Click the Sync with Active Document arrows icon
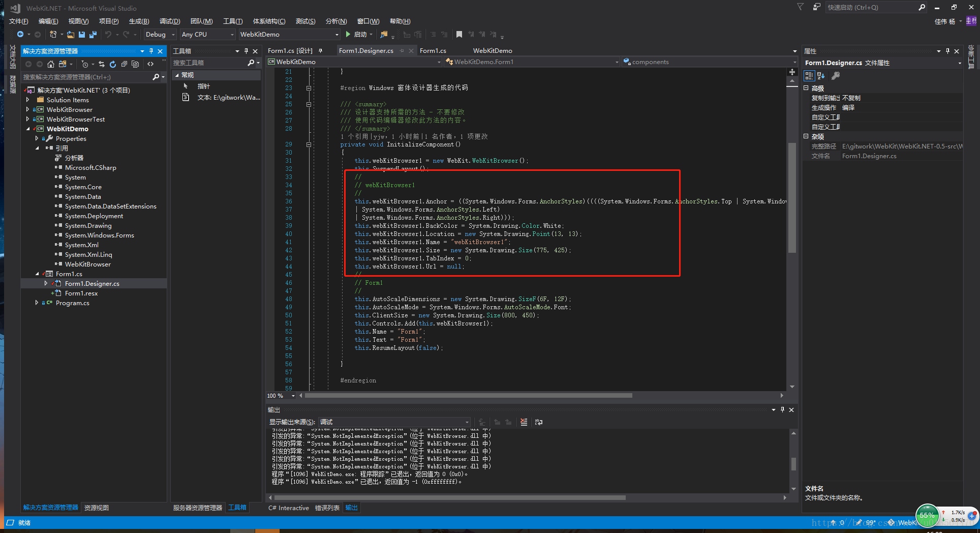980x533 pixels. click(x=102, y=64)
